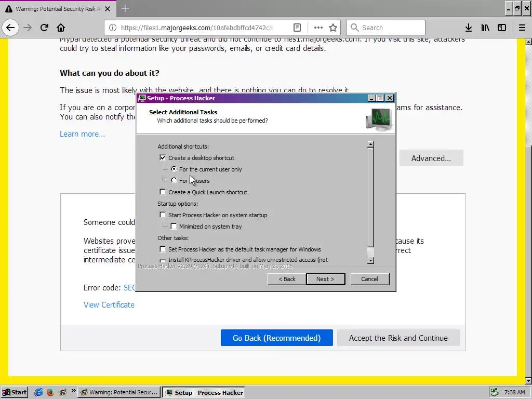532x399 pixels.
Task: Check Minimized on system tray option
Action: pyautogui.click(x=174, y=227)
